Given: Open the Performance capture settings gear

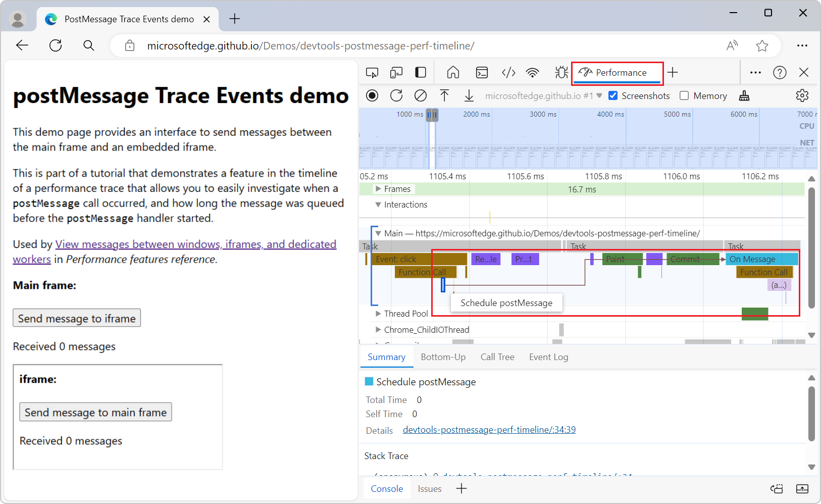Looking at the screenshot, I should pos(802,95).
